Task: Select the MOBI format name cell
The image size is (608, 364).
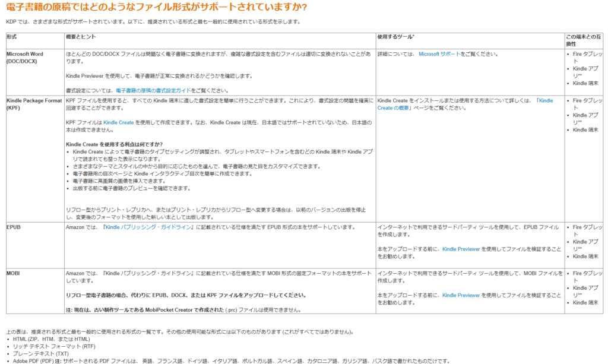Action: [x=14, y=273]
